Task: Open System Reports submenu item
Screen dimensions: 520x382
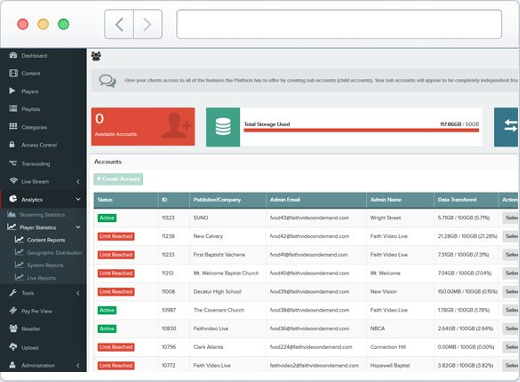Action: point(45,265)
